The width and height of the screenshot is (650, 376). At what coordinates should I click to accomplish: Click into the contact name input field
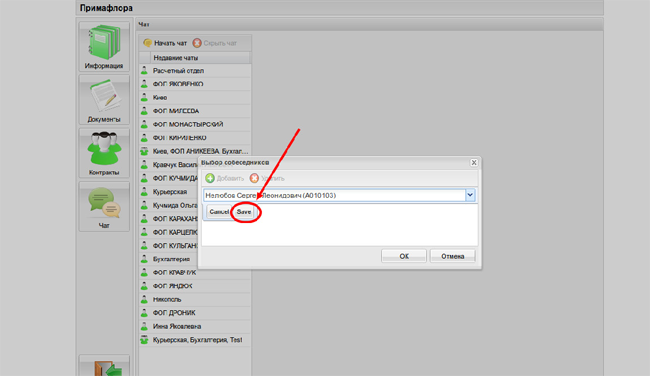pyautogui.click(x=334, y=195)
